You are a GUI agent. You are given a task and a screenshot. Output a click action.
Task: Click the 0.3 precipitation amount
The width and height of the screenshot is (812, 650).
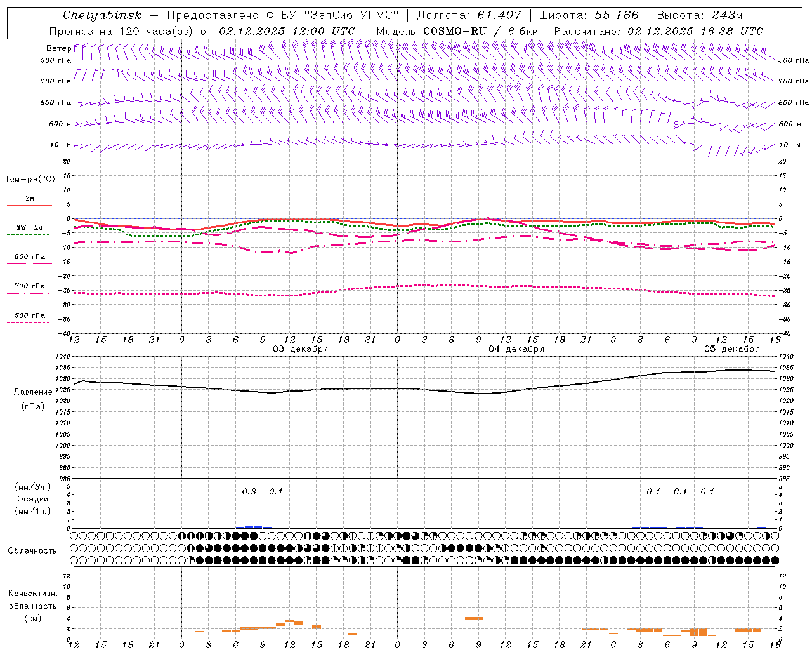pos(249,491)
